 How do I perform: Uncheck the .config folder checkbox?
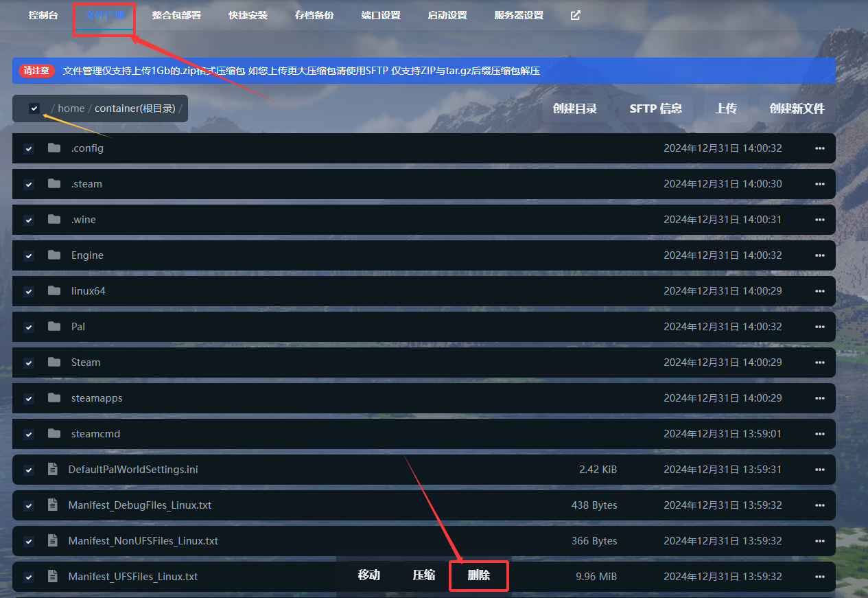coord(29,149)
